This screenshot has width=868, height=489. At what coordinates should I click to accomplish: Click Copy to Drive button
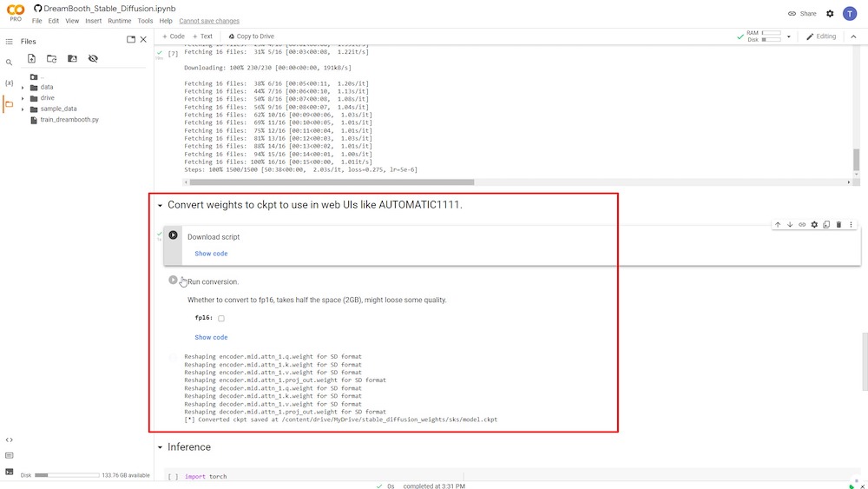252,36
